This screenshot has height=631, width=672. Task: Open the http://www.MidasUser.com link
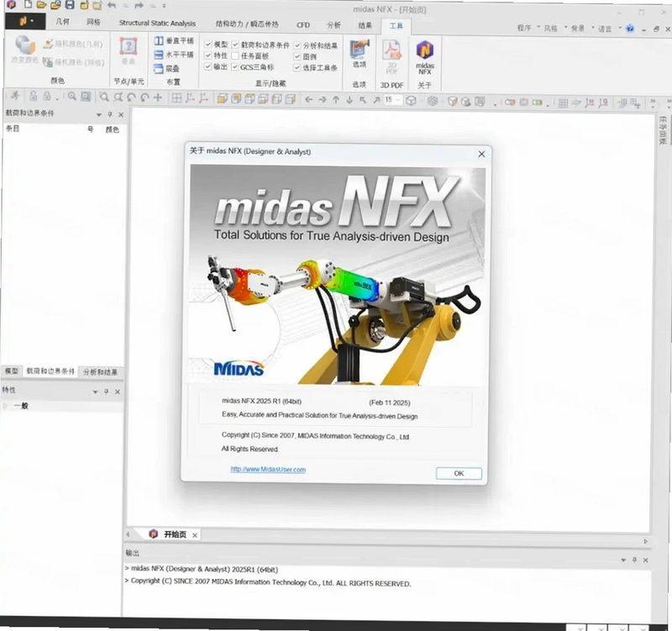tap(268, 470)
